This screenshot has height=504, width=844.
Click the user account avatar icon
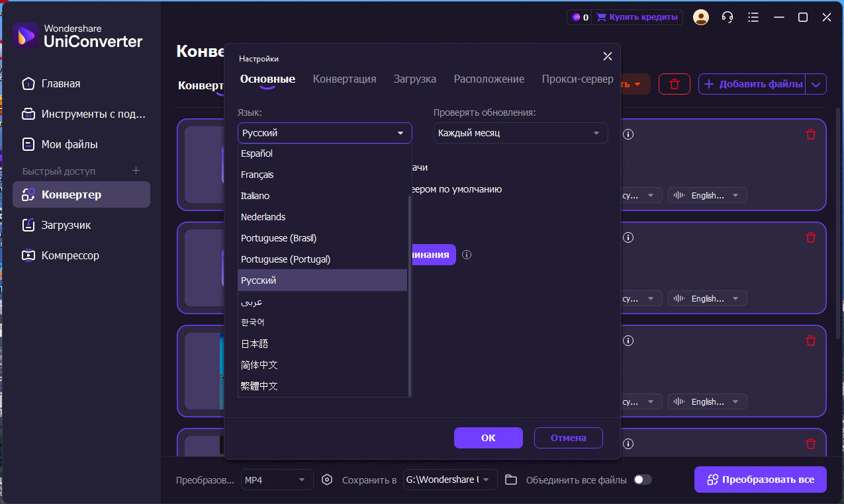(x=700, y=17)
